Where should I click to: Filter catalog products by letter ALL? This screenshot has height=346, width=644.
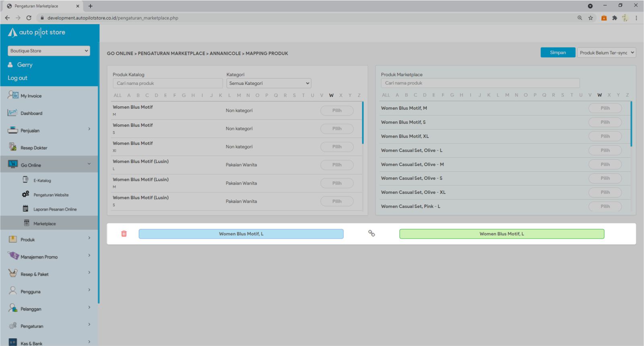click(x=117, y=95)
